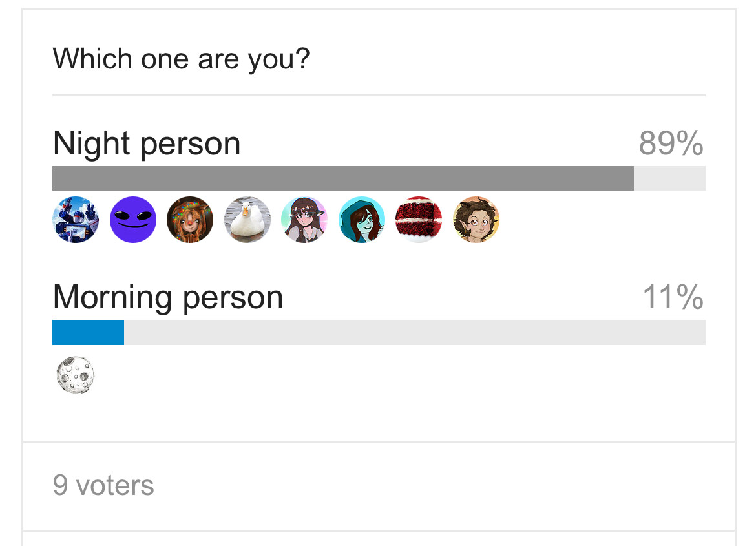
Task: Click the unfilled part of Morning person bar
Action: [415, 332]
